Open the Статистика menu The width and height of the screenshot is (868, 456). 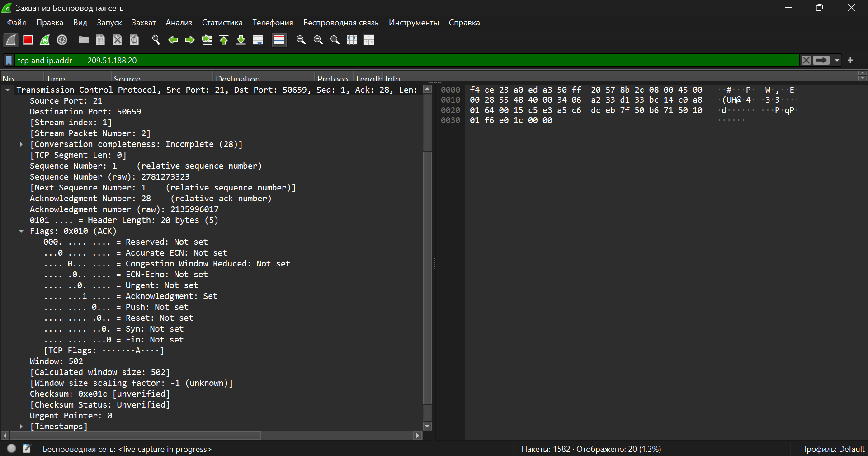[222, 23]
